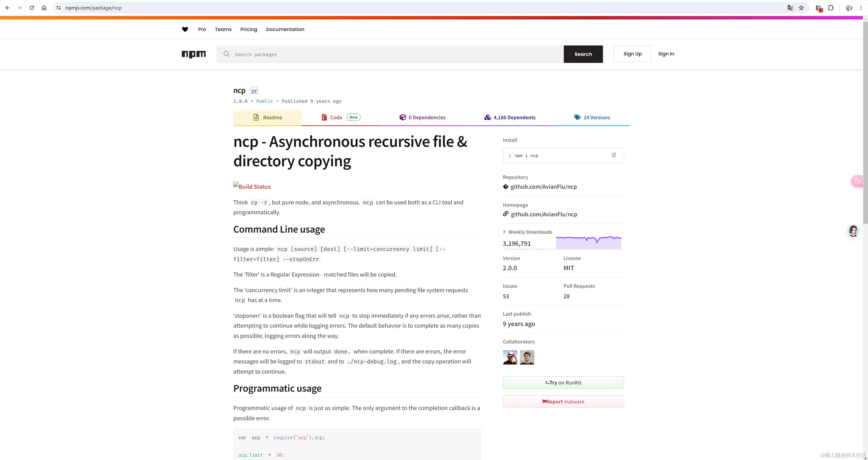Reload the page with refresh icon
Image resolution: width=868 pixels, height=460 pixels.
32,8
